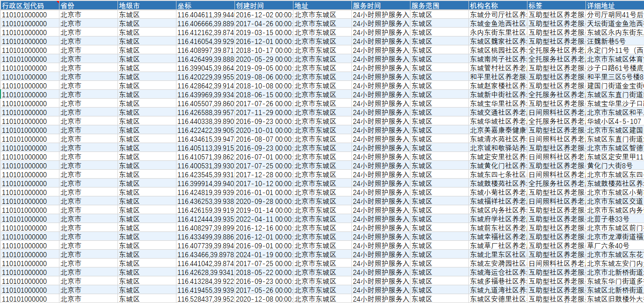Screen dimensions: 644x303
Task: Select the date cell 2019-03-15
Action: pos(263,32)
